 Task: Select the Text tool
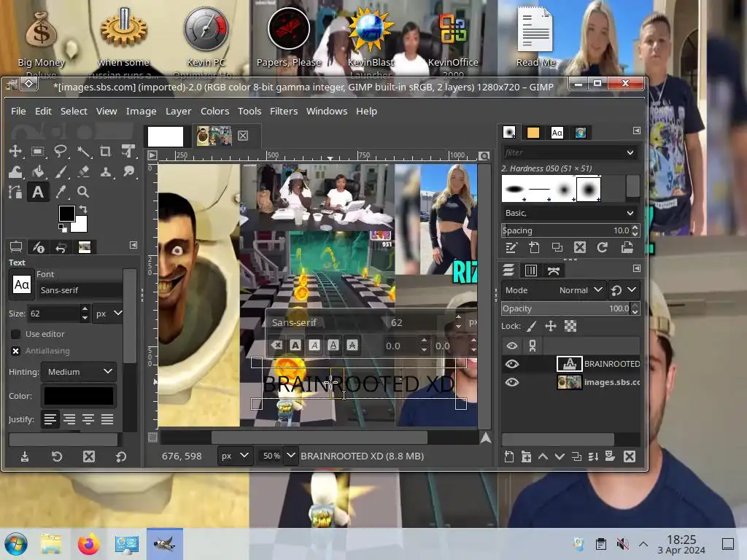38,192
